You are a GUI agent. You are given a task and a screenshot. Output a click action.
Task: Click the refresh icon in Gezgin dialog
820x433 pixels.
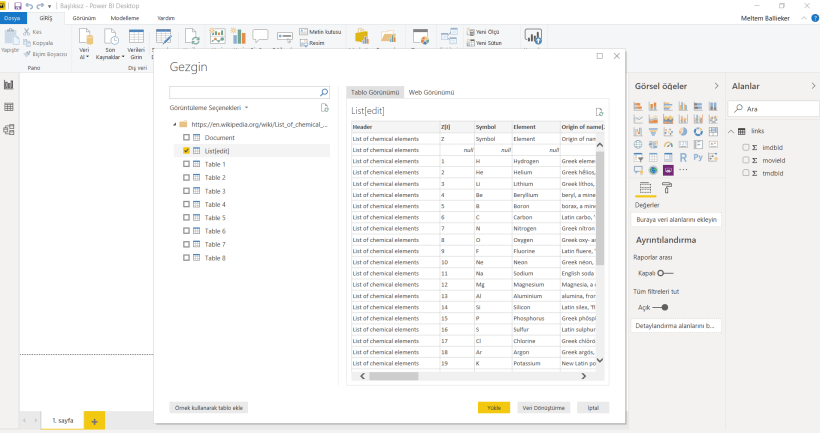(324, 107)
